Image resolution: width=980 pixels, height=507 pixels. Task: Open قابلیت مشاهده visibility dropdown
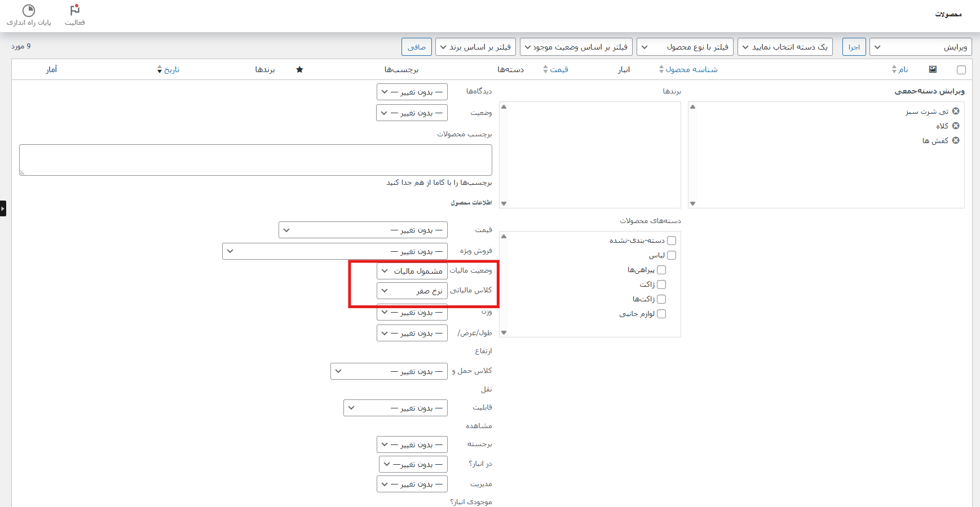pyautogui.click(x=396, y=408)
